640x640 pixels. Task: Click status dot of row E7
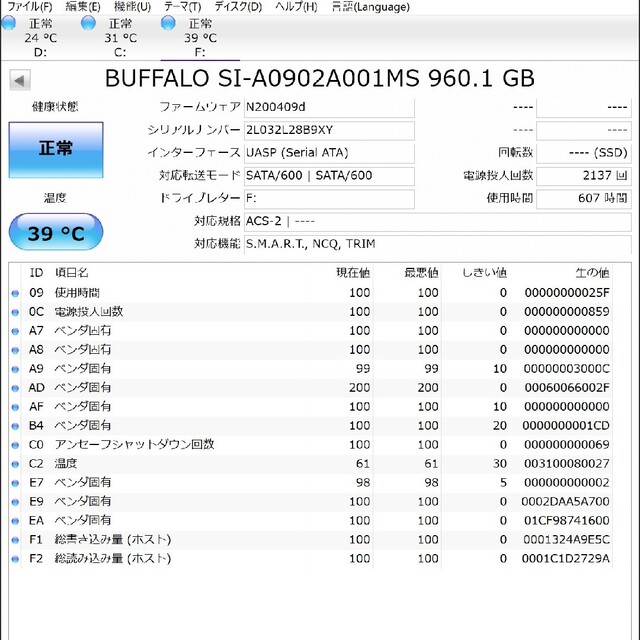15,483
